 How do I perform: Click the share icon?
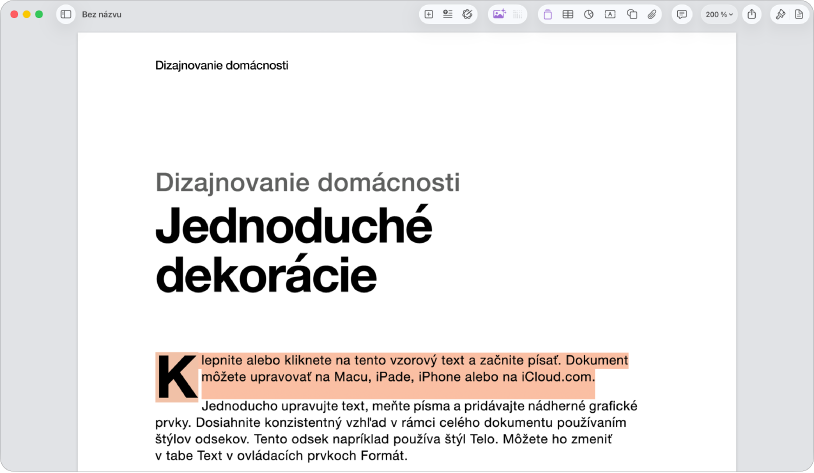(x=752, y=15)
